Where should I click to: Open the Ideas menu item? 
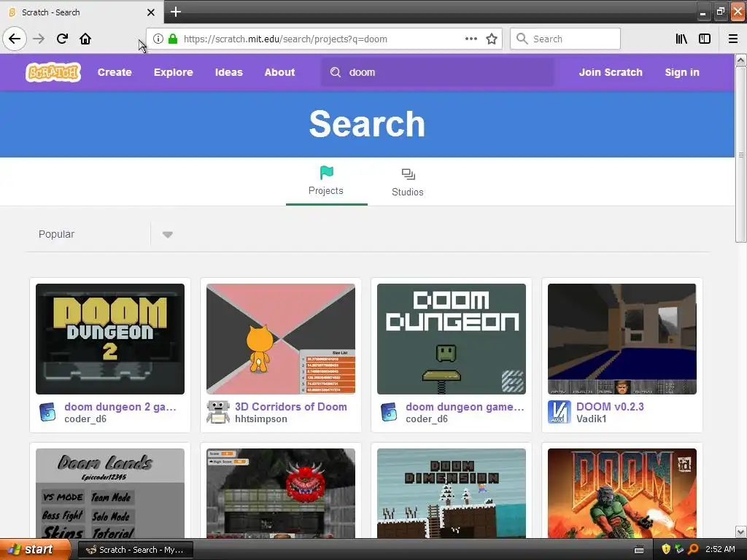tap(228, 72)
